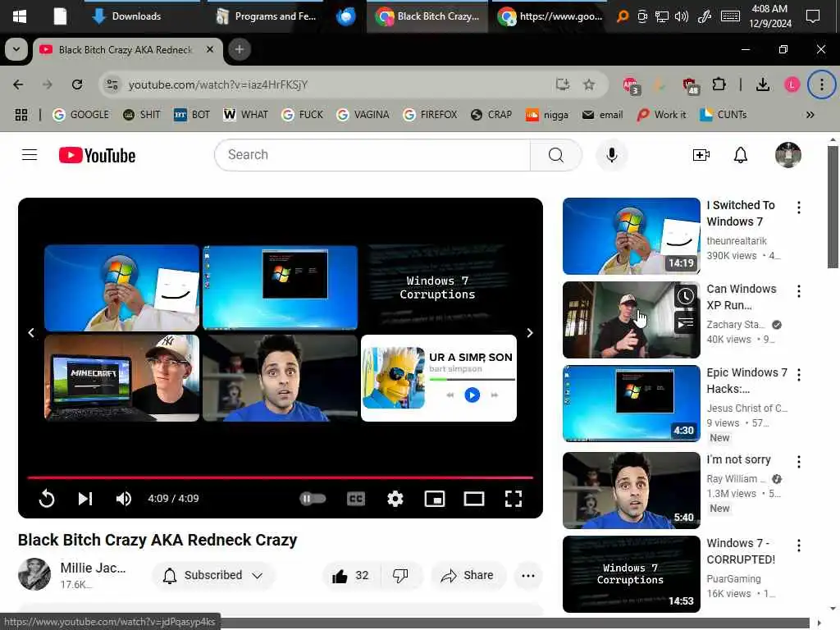Open Chrome downloads arrow icon
This screenshot has height=630, width=840.
click(x=762, y=84)
